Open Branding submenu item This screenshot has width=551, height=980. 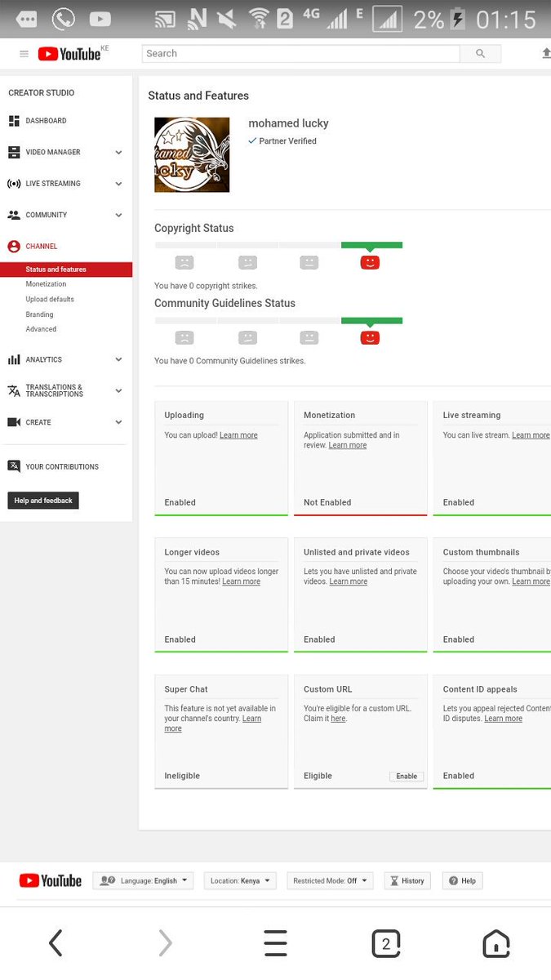tap(39, 314)
